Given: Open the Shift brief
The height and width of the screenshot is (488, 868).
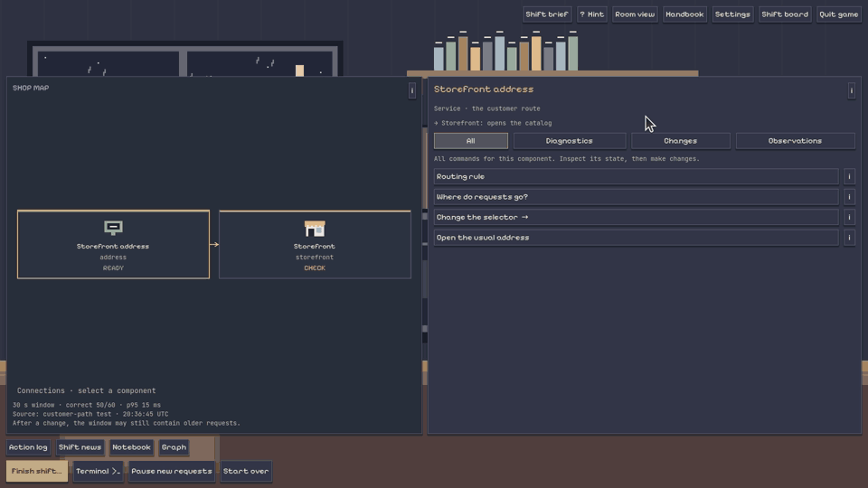Looking at the screenshot, I should pyautogui.click(x=546, y=14).
